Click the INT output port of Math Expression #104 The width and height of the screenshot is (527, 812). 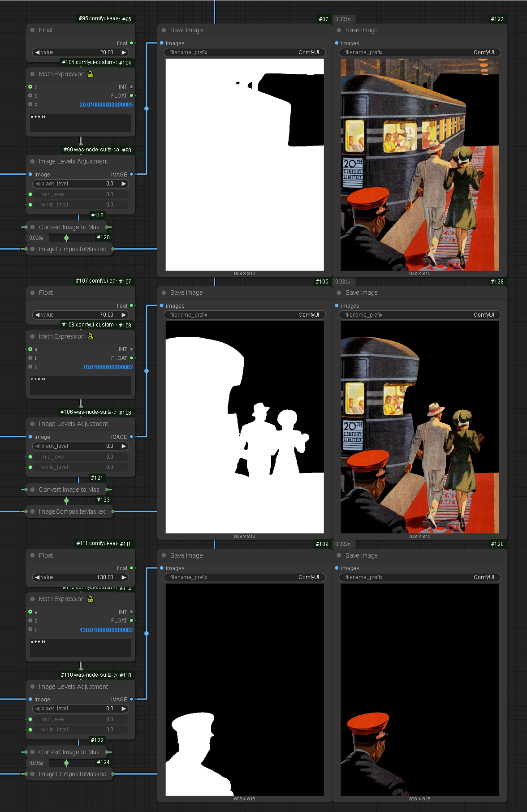click(x=131, y=86)
